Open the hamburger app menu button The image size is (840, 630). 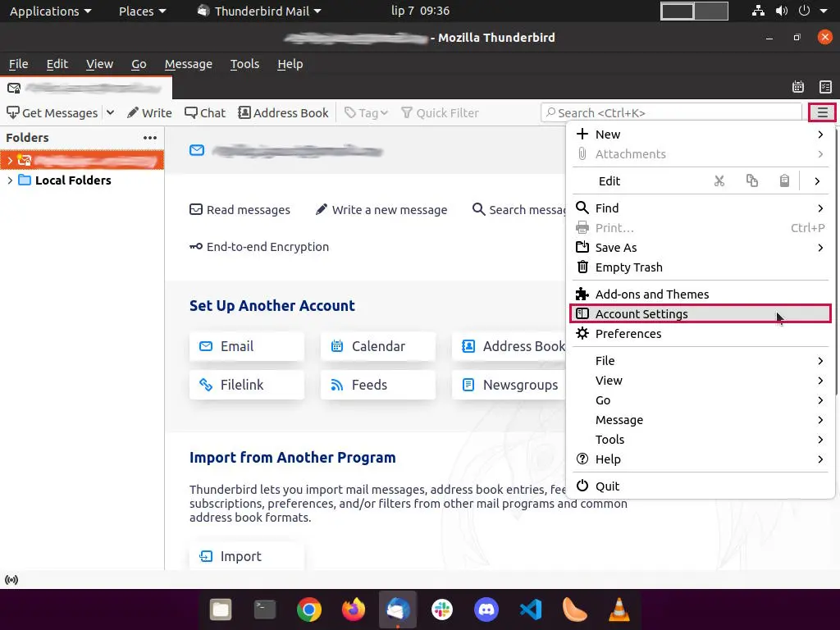[x=822, y=113]
